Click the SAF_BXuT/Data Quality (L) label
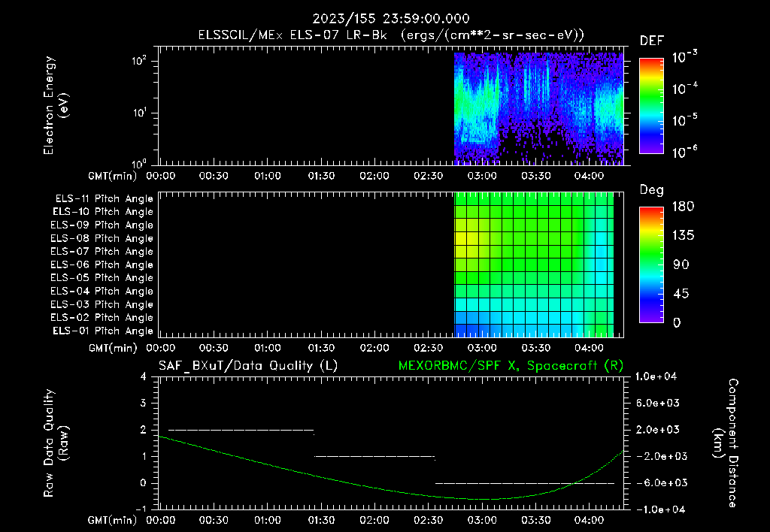 click(x=248, y=366)
